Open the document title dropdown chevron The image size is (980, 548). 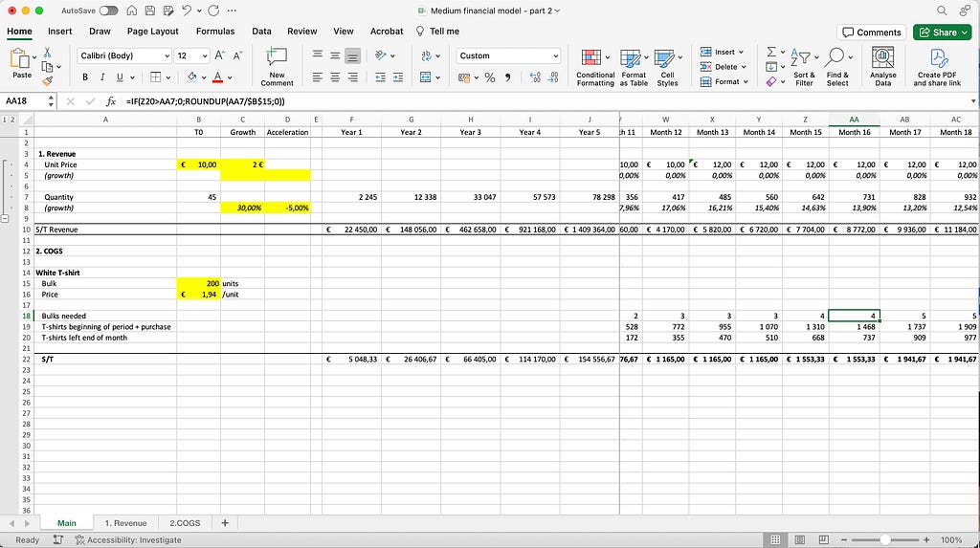click(x=557, y=11)
